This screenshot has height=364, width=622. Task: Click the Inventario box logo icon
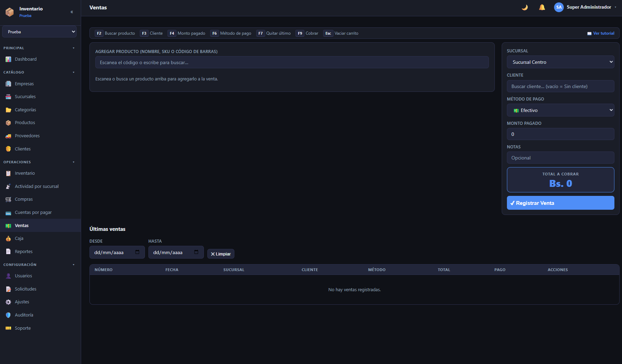point(10,12)
